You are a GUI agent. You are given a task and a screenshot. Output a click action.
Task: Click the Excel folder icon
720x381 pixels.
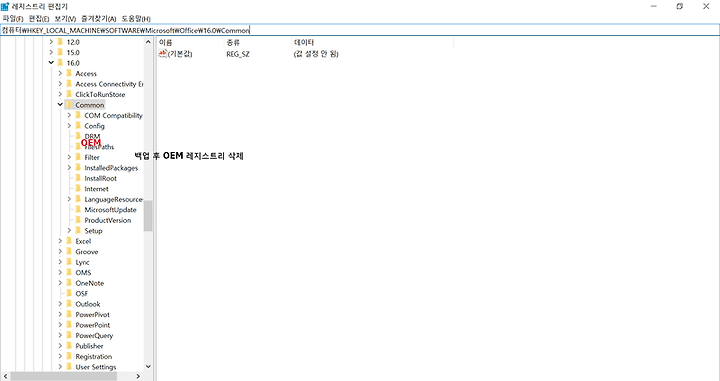pos(69,241)
